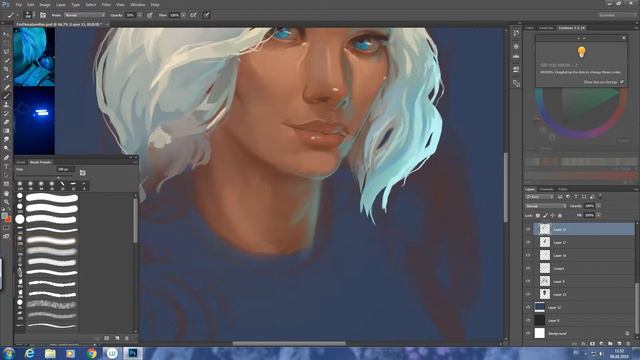Screen dimensions: 640x360
Task: Hide the Background layer
Action: [528, 333]
